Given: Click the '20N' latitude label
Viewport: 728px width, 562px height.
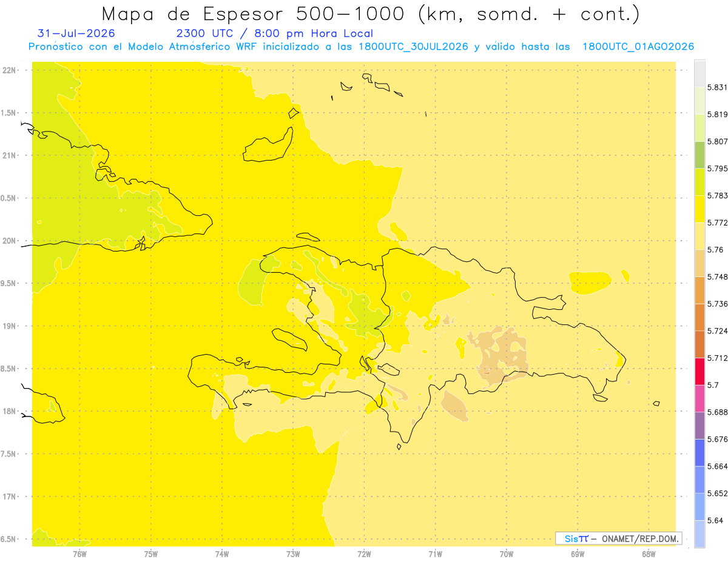Looking at the screenshot, I should (9, 241).
